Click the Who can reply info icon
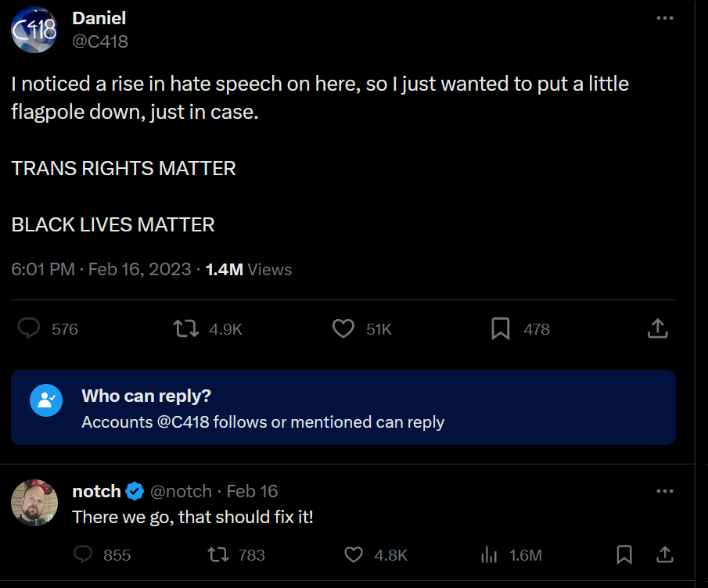The height and width of the screenshot is (588, 708). pos(45,400)
